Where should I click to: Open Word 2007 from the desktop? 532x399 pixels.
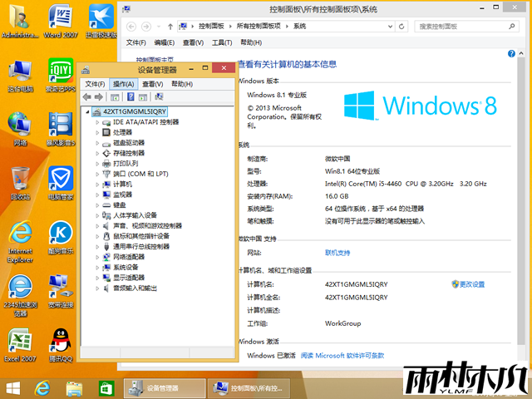(x=59, y=20)
